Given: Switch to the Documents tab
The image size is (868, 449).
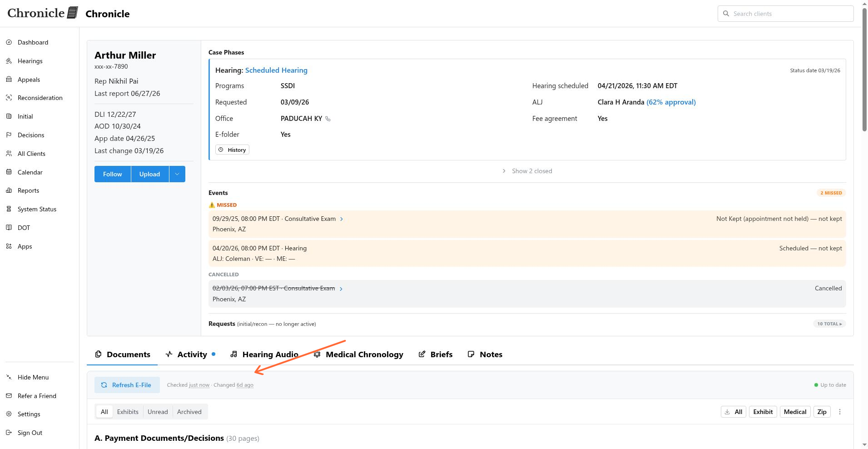Looking at the screenshot, I should click(122, 354).
